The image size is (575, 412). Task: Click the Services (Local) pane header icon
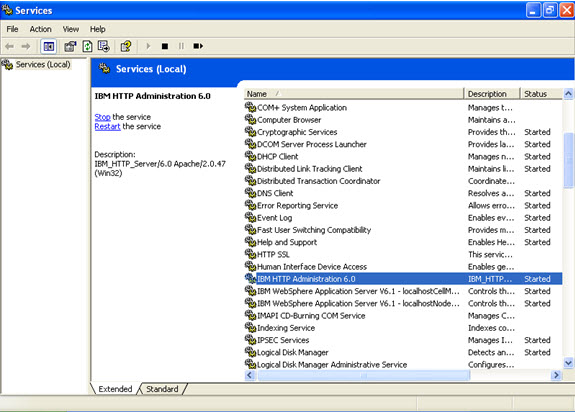tap(104, 69)
